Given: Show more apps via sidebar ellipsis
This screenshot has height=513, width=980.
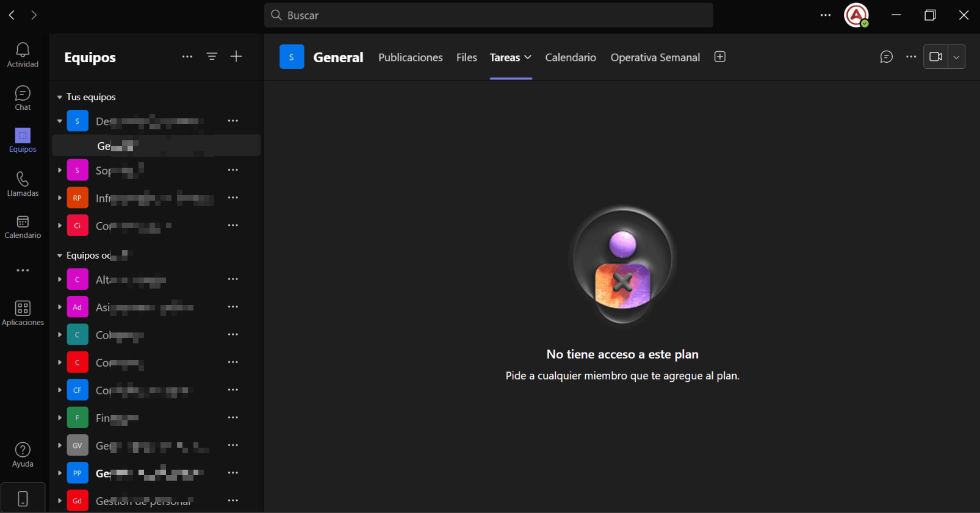Looking at the screenshot, I should coord(23,270).
